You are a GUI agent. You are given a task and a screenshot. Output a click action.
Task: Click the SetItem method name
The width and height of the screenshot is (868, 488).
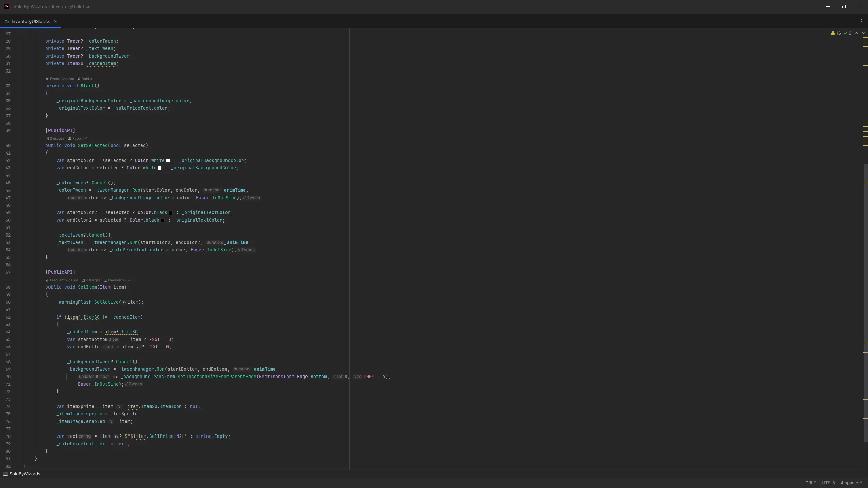pyautogui.click(x=87, y=287)
